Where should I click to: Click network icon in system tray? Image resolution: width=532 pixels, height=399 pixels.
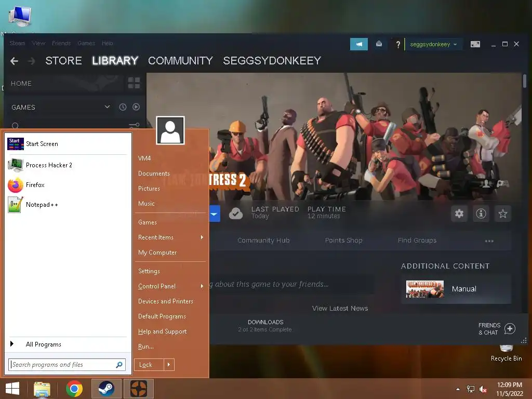coord(470,389)
